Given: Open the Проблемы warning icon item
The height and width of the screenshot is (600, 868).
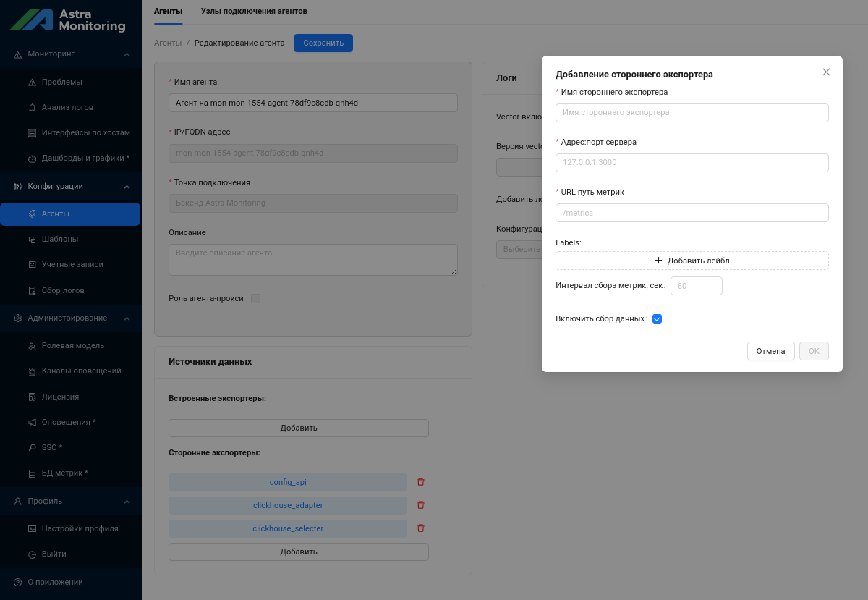Looking at the screenshot, I should click(x=32, y=83).
